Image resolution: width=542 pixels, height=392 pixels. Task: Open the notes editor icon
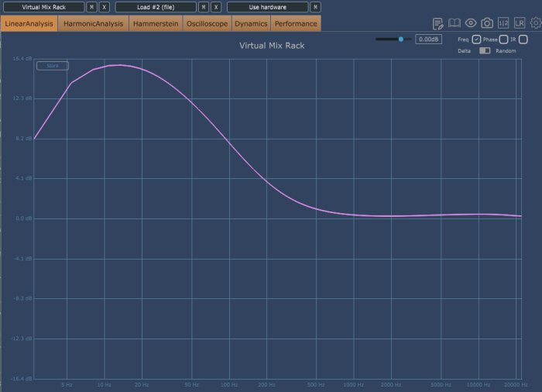coord(437,23)
